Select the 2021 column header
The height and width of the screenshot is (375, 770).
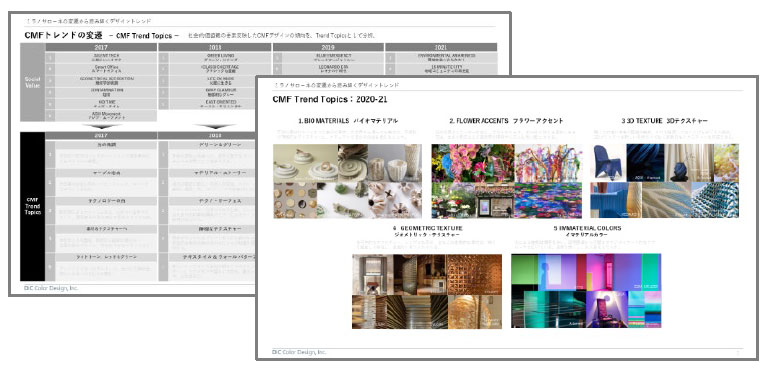click(x=441, y=47)
